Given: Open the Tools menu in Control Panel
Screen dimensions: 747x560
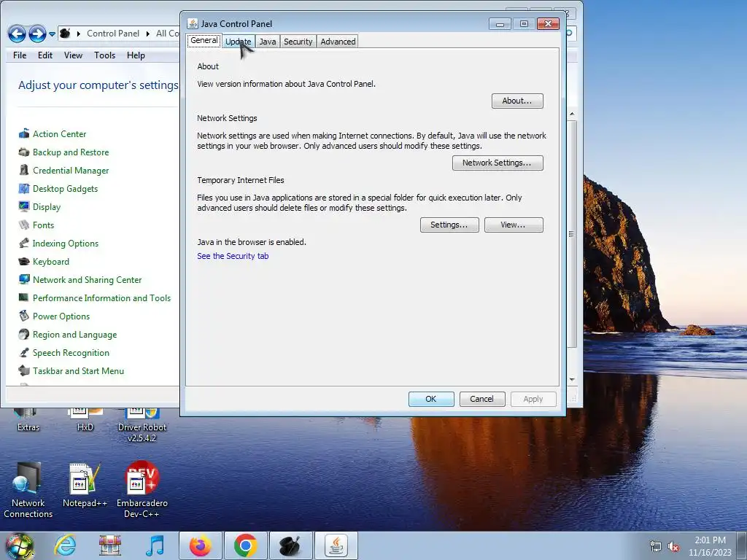Looking at the screenshot, I should point(104,55).
